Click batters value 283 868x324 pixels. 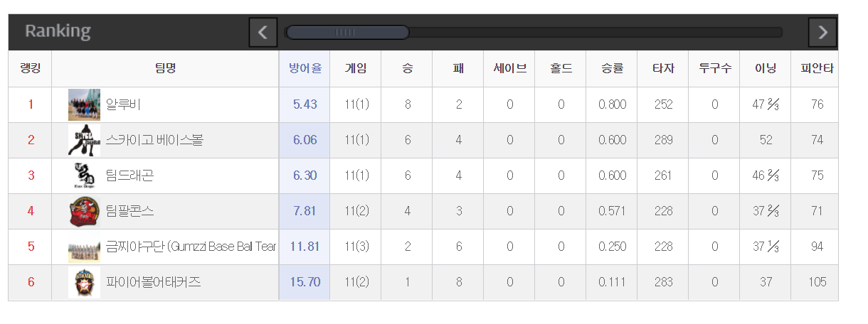[x=663, y=282]
